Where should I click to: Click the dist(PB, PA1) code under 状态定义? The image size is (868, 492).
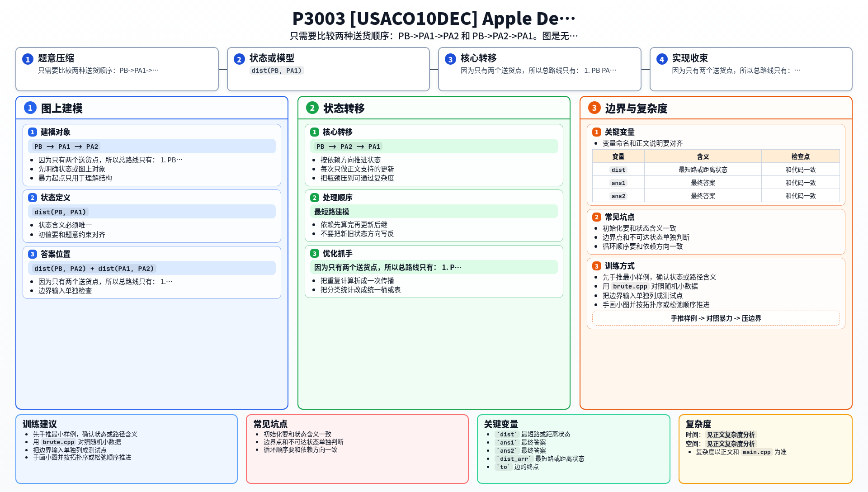(60, 212)
